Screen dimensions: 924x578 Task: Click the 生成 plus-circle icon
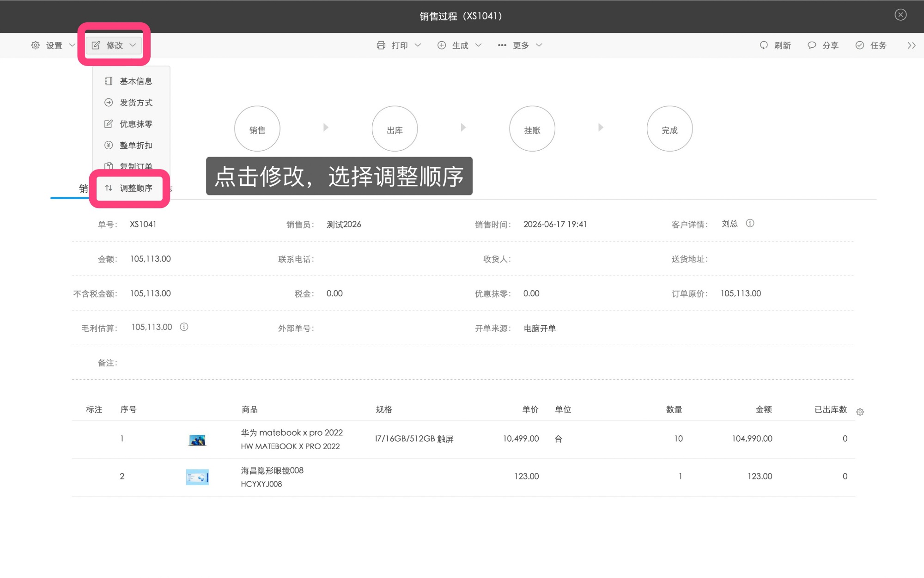pos(442,45)
